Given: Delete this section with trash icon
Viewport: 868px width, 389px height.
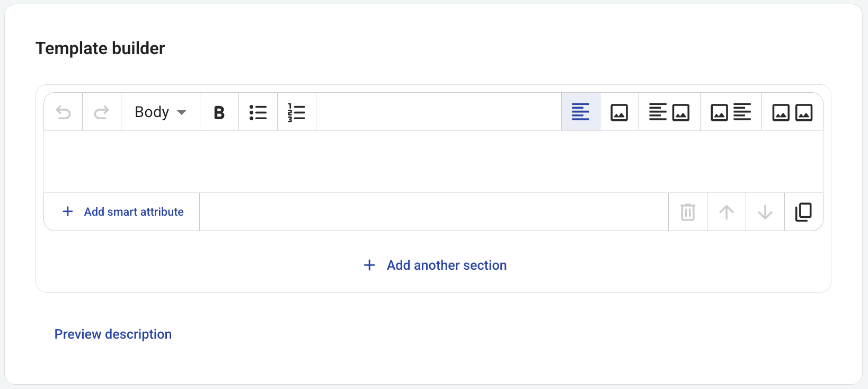Looking at the screenshot, I should coord(688,212).
